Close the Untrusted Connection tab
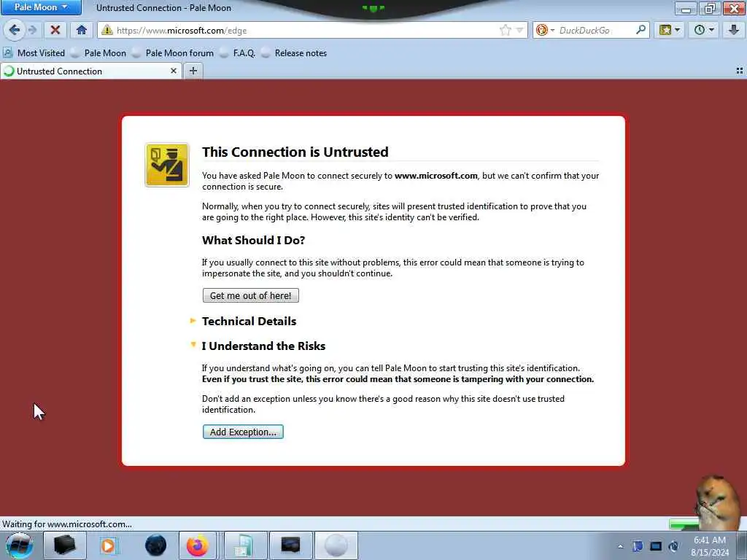This screenshot has width=747, height=560. (174, 71)
